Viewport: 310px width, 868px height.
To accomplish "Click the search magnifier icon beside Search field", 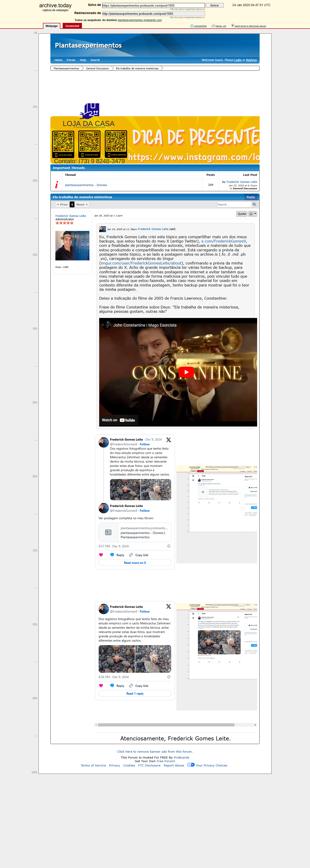I will [x=254, y=204].
